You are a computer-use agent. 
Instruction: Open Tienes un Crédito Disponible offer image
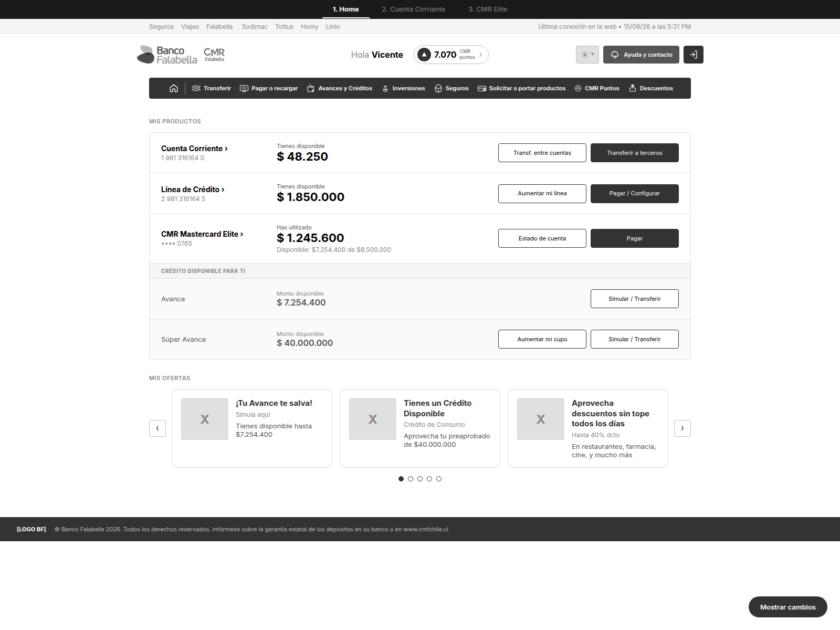[373, 419]
